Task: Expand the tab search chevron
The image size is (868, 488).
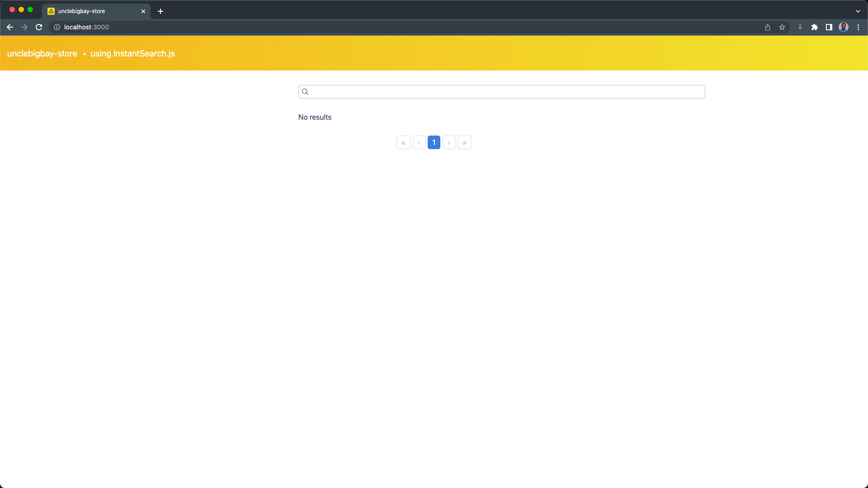Action: [x=858, y=11]
